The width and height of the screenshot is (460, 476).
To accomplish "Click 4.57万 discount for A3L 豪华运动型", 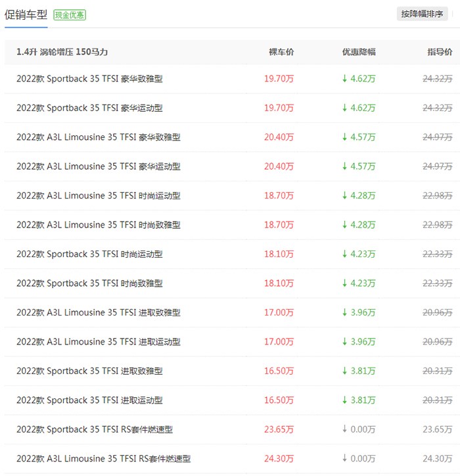I will point(359,166).
